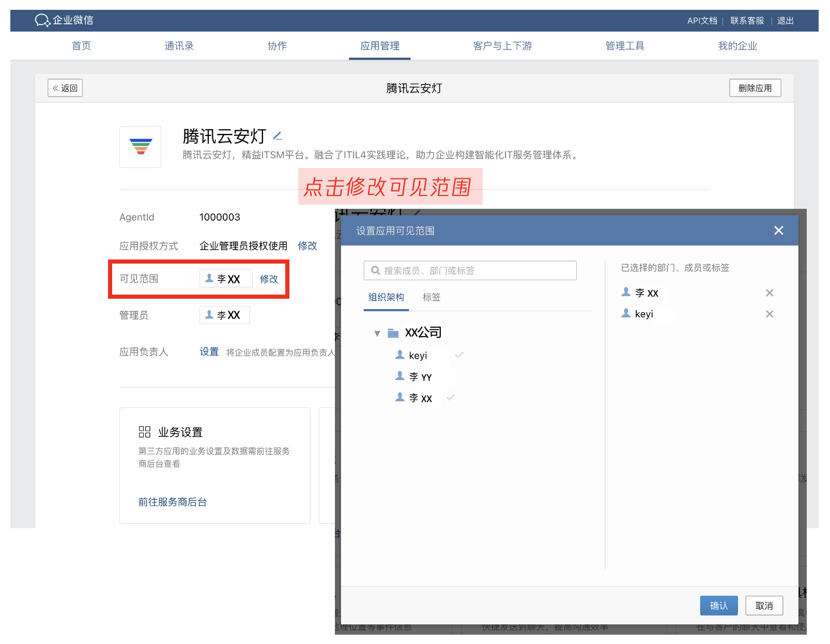Toggle selection check for 李 XX
The width and height of the screenshot is (830, 644).
pos(450,397)
